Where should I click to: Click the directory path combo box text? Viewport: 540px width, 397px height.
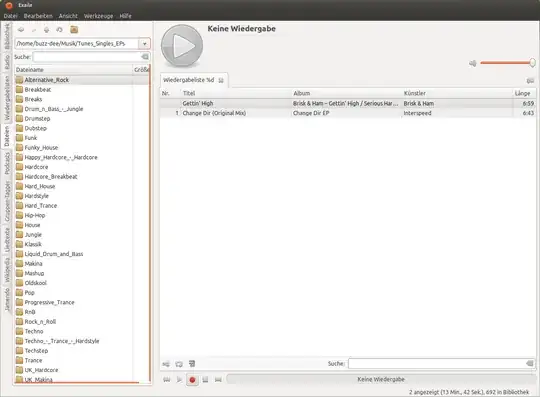76,44
